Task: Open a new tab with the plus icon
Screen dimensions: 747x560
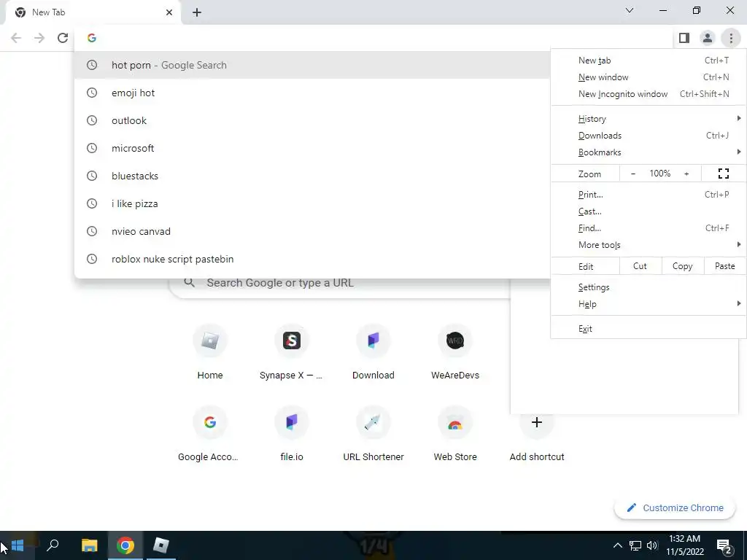Action: [x=197, y=12]
